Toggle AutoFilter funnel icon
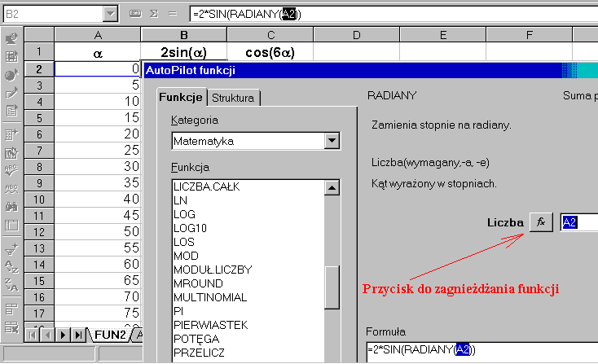Screen dimensions: 598x364 pos(11,249)
